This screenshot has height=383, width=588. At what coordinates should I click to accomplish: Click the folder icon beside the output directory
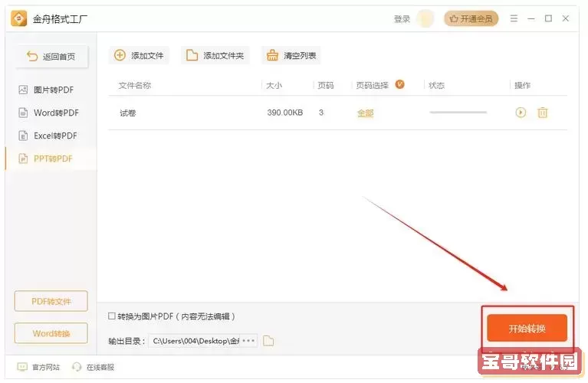pyautogui.click(x=268, y=341)
